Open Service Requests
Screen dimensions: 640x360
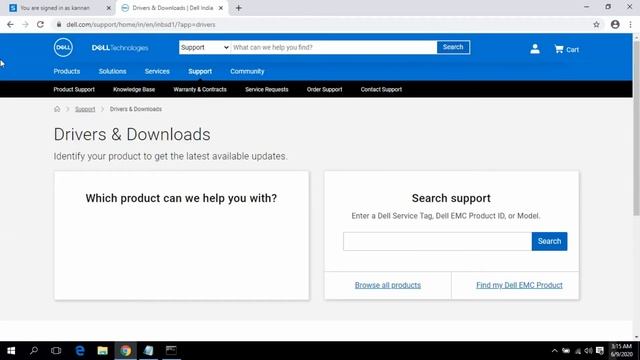click(x=267, y=89)
